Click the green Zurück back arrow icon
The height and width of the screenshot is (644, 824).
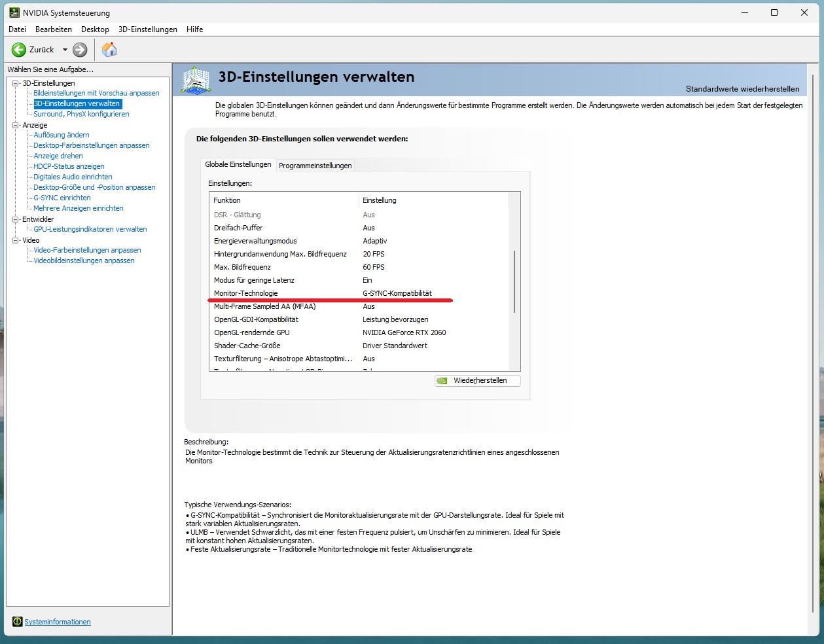tap(18, 50)
